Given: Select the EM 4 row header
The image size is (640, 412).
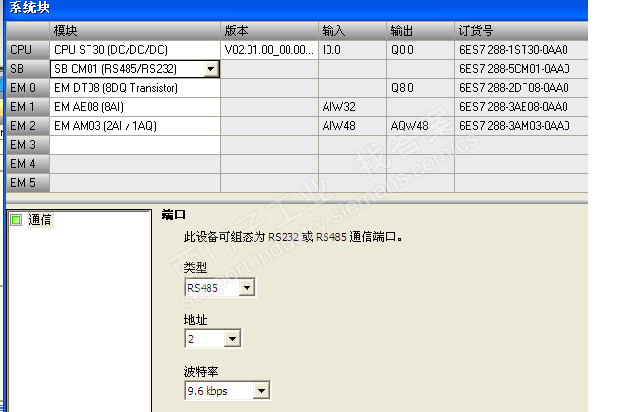Looking at the screenshot, I should (x=28, y=164).
